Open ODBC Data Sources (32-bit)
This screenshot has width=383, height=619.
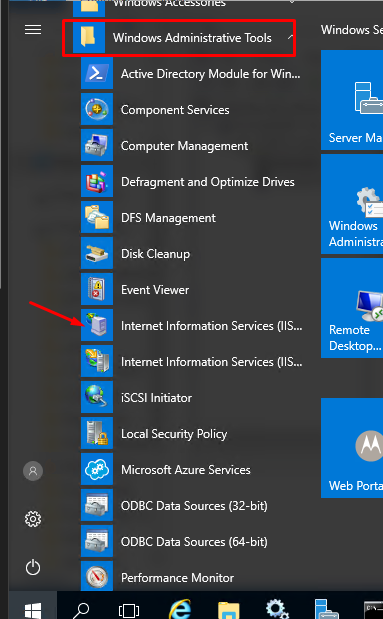point(192,505)
